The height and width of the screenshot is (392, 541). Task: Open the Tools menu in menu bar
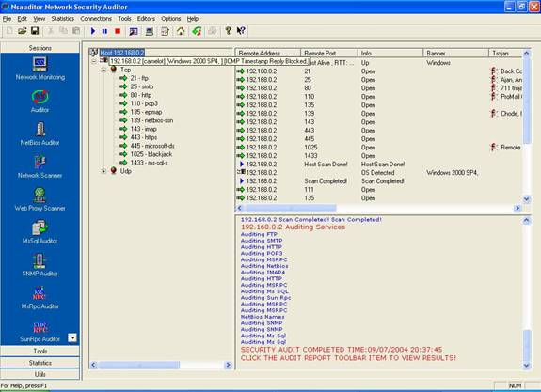(124, 19)
